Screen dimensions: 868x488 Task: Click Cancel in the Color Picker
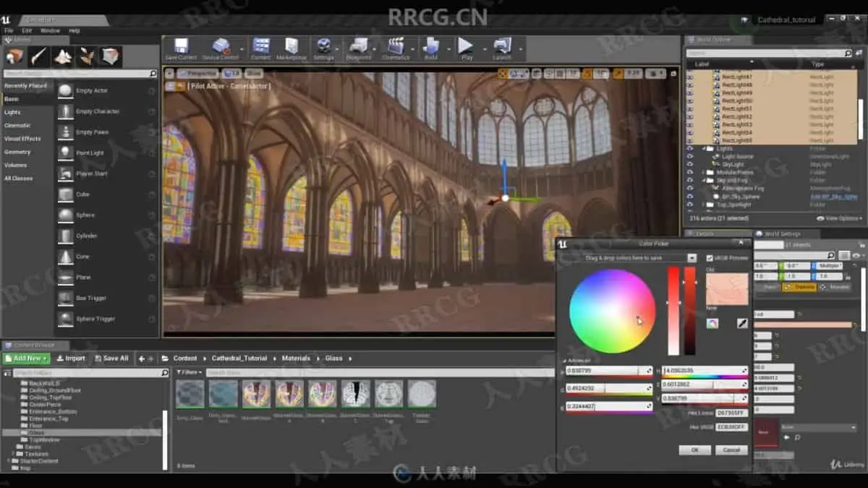731,450
